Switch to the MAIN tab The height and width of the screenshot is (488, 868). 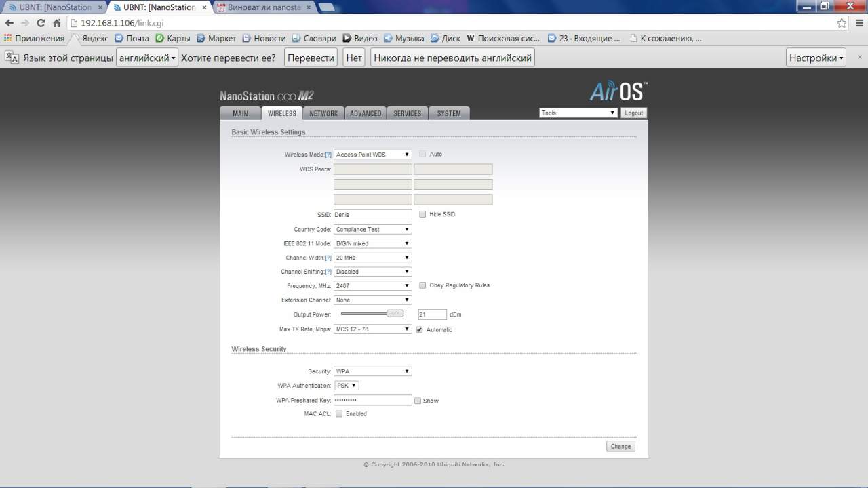pos(241,113)
